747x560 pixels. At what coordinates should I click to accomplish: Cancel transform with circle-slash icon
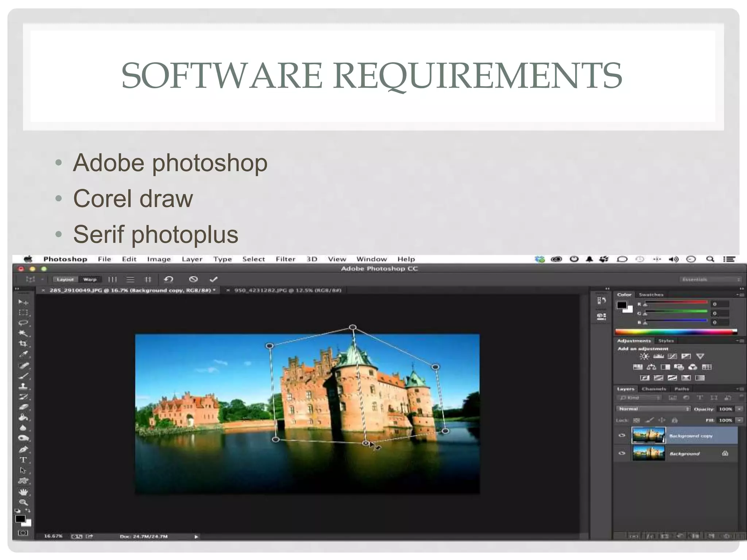point(193,279)
